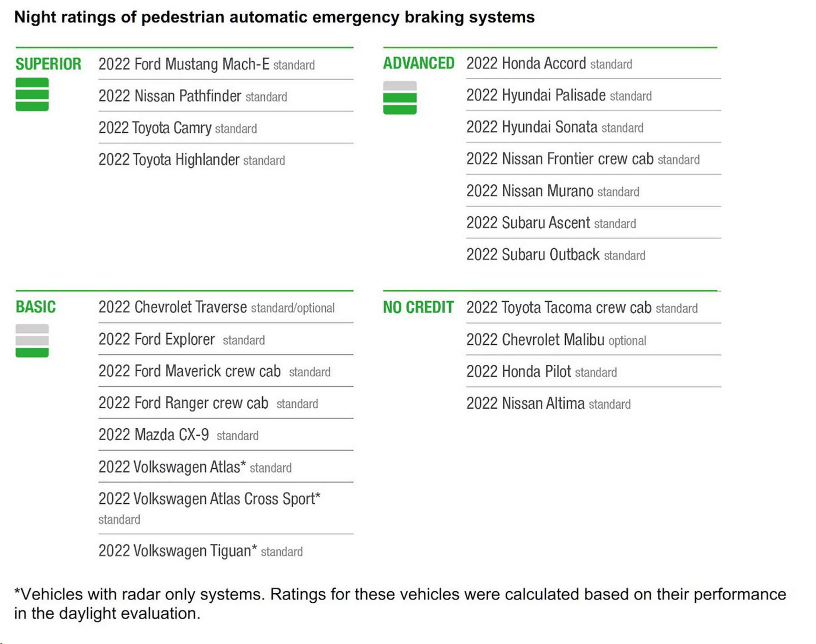Click the 2022 Chevrolet Traverse entry
The image size is (816, 644).
coord(216,307)
